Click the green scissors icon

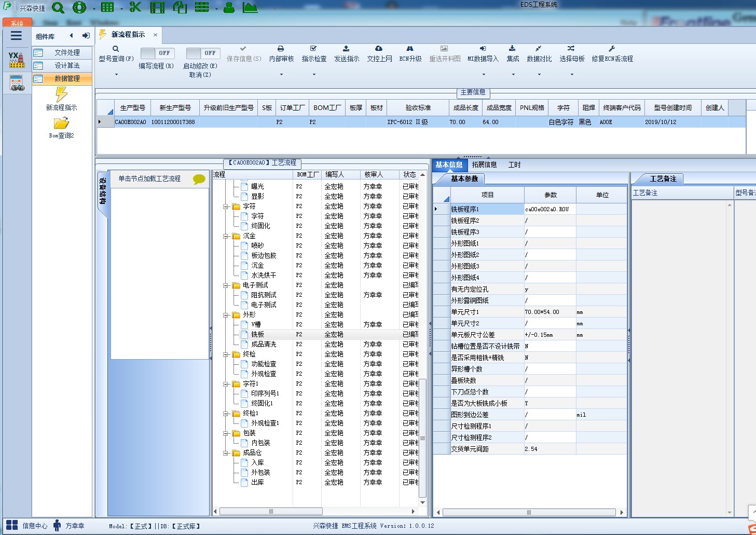coord(135,7)
